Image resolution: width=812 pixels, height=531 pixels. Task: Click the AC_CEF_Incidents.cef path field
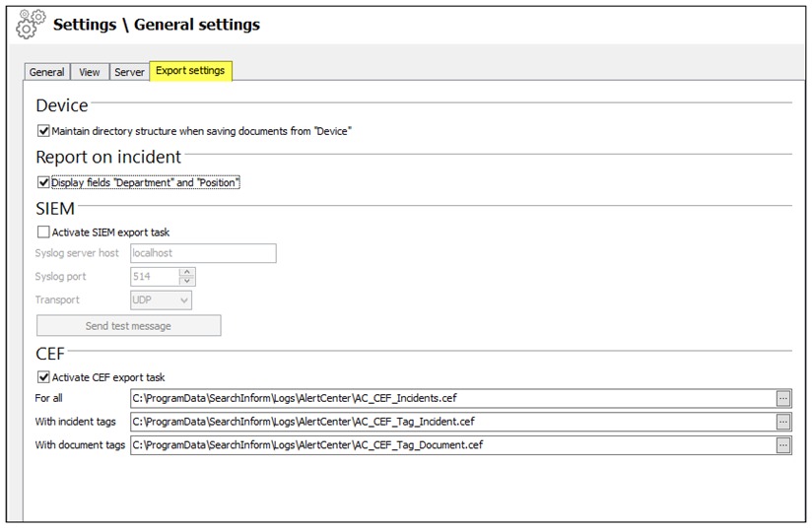tap(451, 398)
